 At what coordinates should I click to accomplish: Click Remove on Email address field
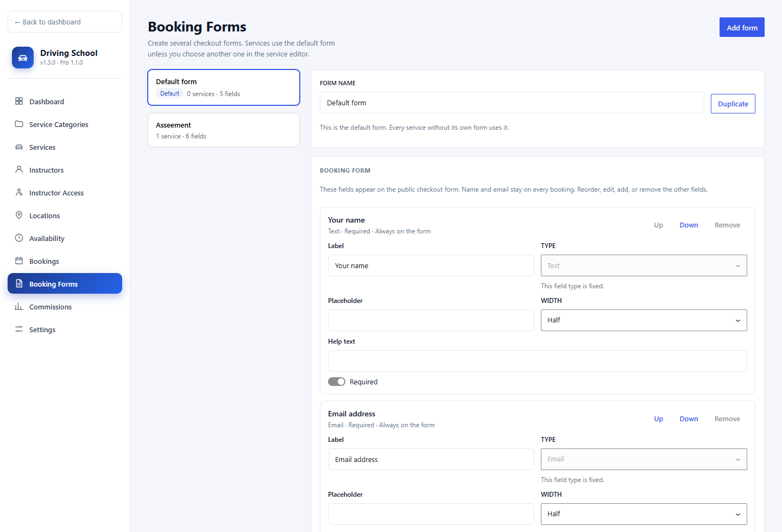click(x=727, y=419)
